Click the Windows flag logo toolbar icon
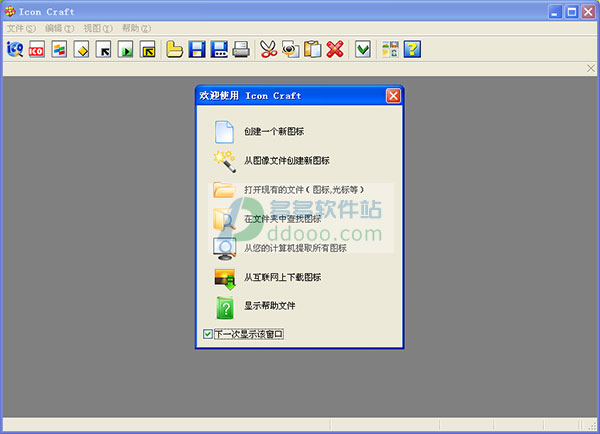Image resolution: width=600 pixels, height=434 pixels. click(x=59, y=49)
